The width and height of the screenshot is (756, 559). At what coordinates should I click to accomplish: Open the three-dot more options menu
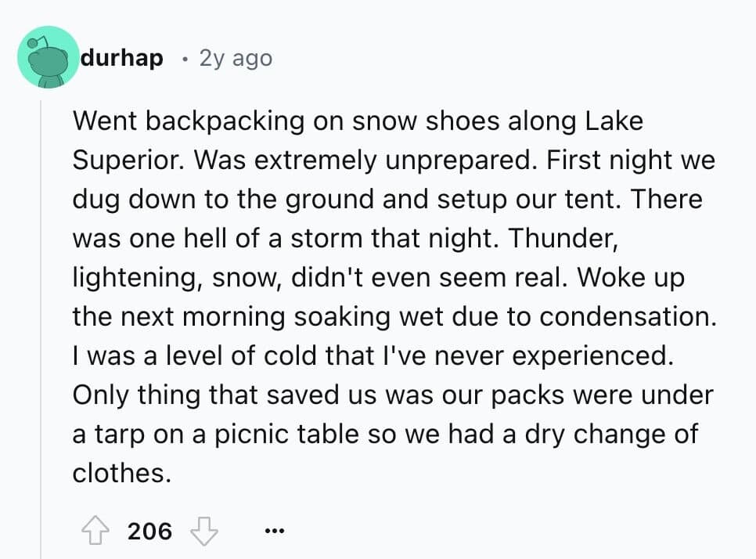pyautogui.click(x=272, y=532)
